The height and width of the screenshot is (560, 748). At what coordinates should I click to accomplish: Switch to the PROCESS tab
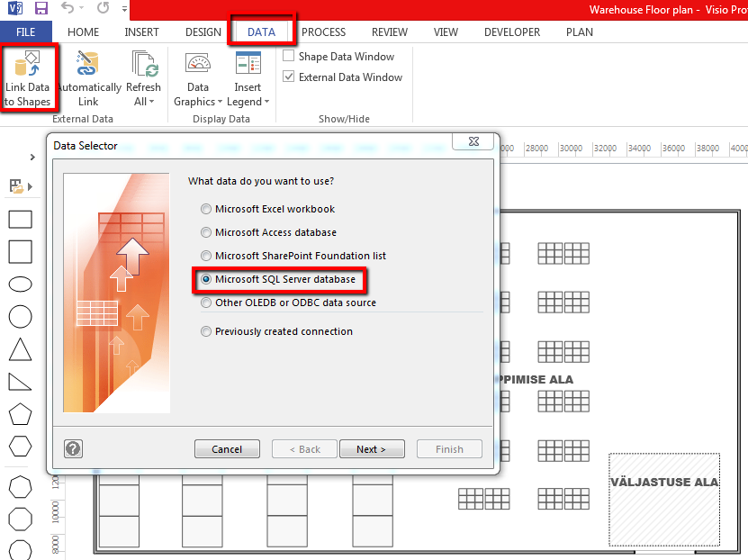[x=323, y=32]
